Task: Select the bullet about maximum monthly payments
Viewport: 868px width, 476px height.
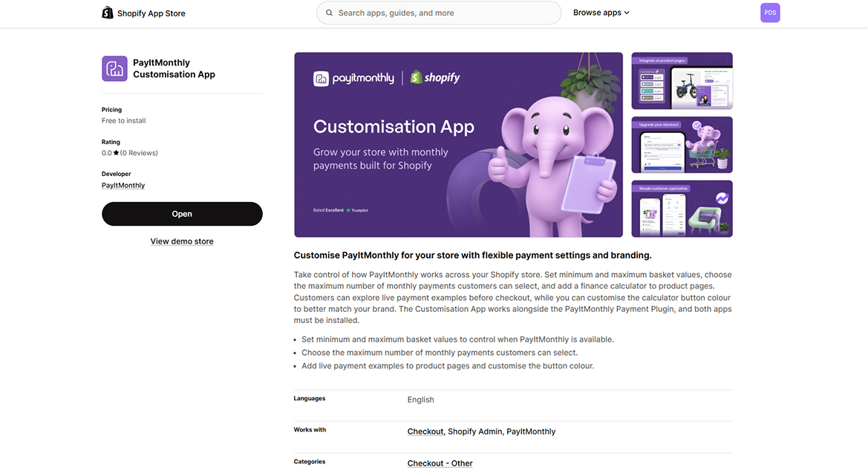Action: (440, 353)
